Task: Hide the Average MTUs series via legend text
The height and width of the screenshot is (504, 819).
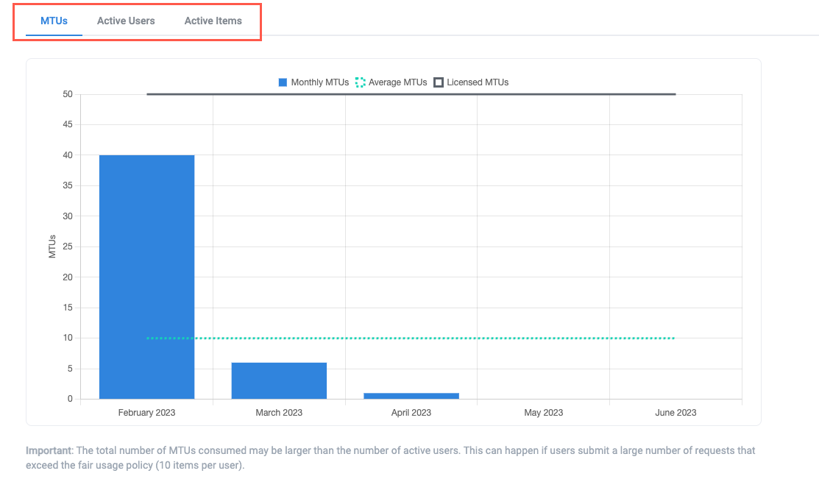Action: 397,82
